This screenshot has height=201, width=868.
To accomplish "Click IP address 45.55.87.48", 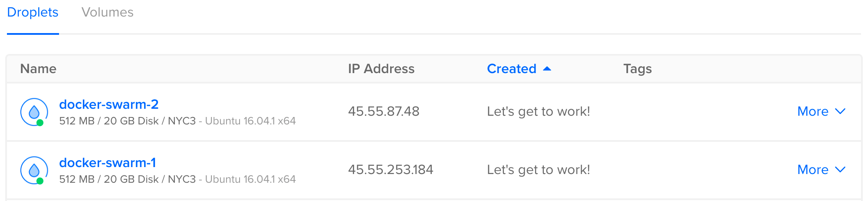I will pyautogui.click(x=384, y=111).
